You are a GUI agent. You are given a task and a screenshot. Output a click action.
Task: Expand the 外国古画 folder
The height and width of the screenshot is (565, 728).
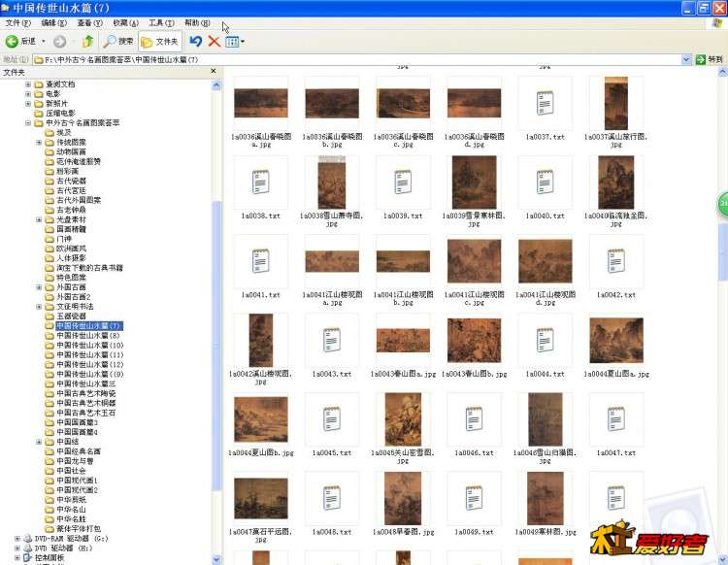[39, 287]
